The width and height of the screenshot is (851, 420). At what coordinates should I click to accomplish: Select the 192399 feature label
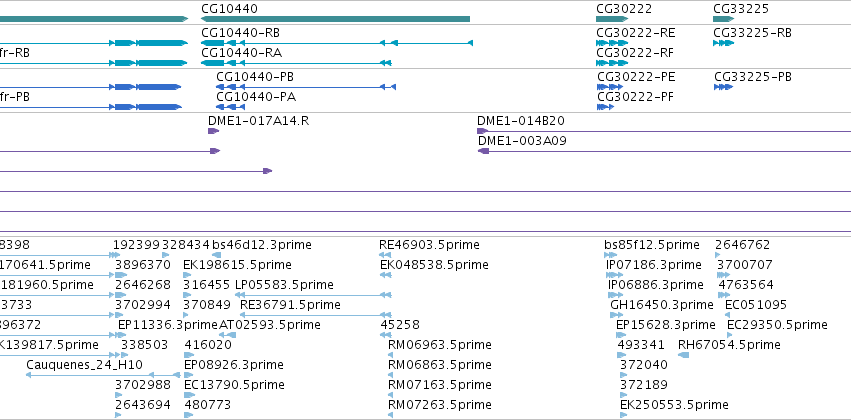coord(136,245)
